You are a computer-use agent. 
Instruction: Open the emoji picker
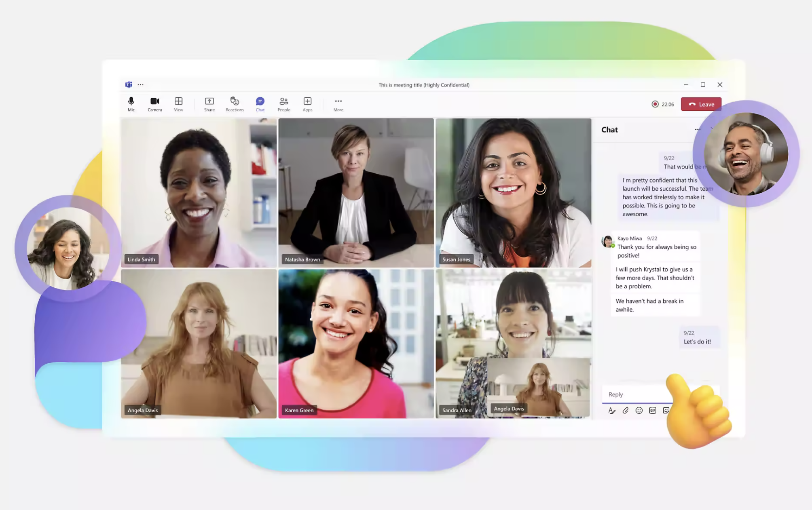[639, 411]
